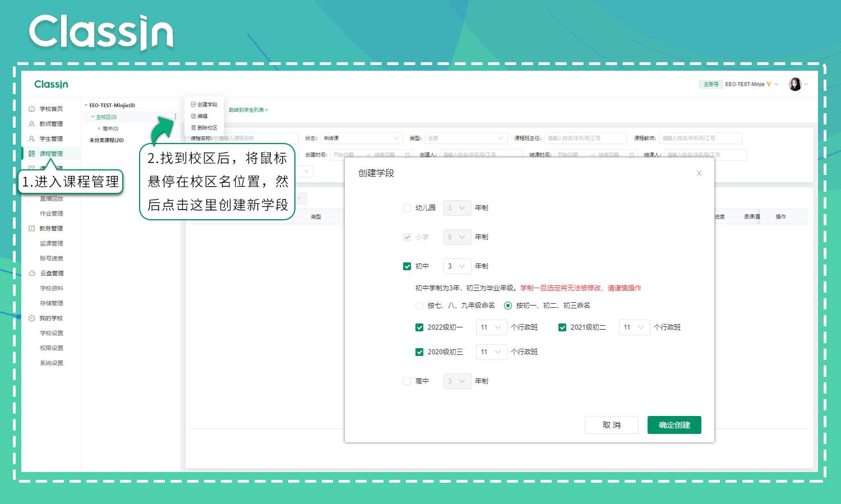The width and height of the screenshot is (841, 504).
Task: Click the 删除校区 trash icon in popup
Action: [193, 128]
